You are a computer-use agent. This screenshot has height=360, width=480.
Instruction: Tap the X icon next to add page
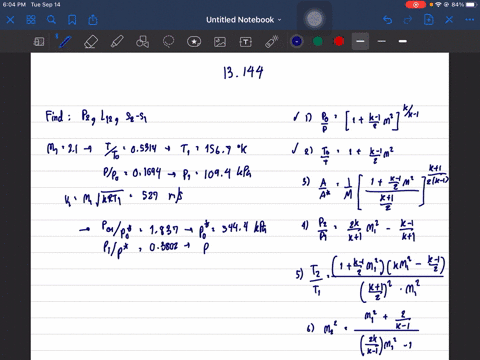(449, 20)
